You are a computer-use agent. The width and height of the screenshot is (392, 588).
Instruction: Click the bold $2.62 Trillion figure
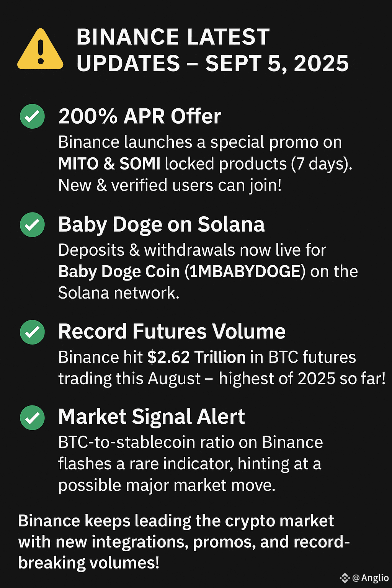(x=196, y=357)
